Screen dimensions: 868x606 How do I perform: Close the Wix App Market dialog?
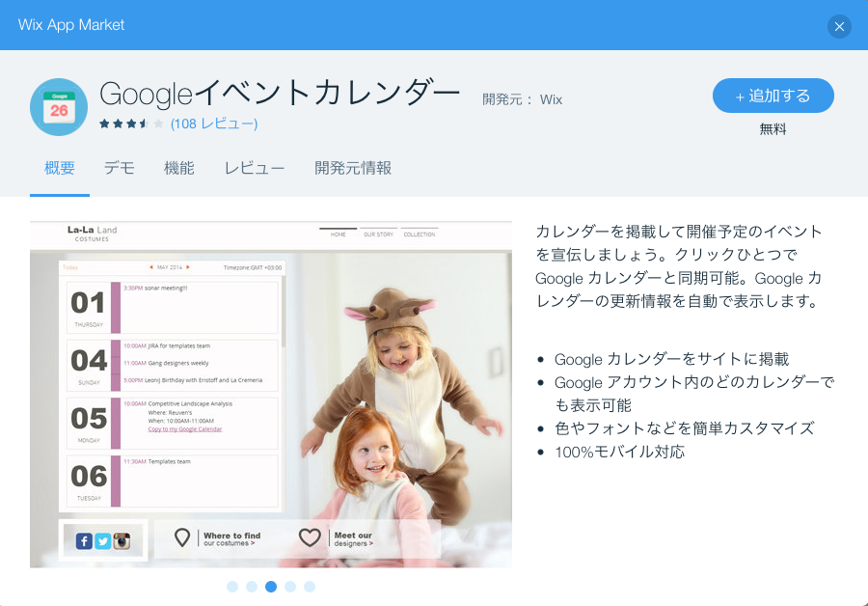[839, 26]
